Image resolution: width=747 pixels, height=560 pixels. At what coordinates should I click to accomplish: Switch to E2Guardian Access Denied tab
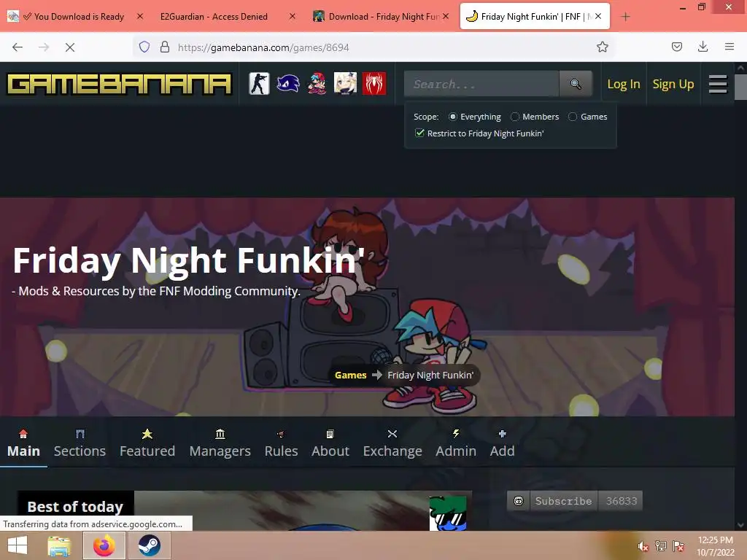[x=214, y=17]
